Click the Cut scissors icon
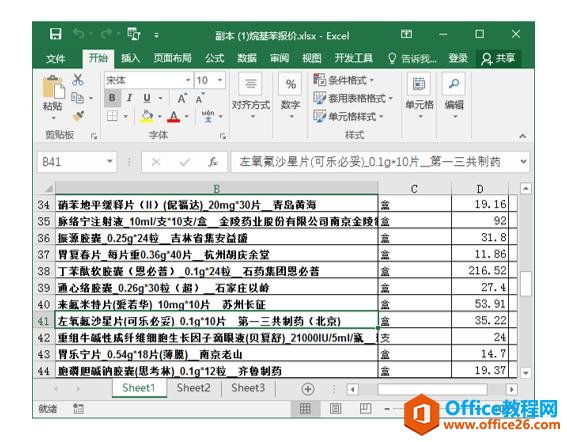This screenshot has height=442, width=567. click(x=77, y=80)
